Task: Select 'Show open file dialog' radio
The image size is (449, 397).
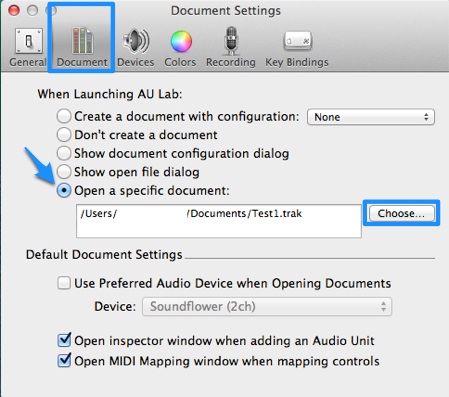Action: (x=64, y=172)
